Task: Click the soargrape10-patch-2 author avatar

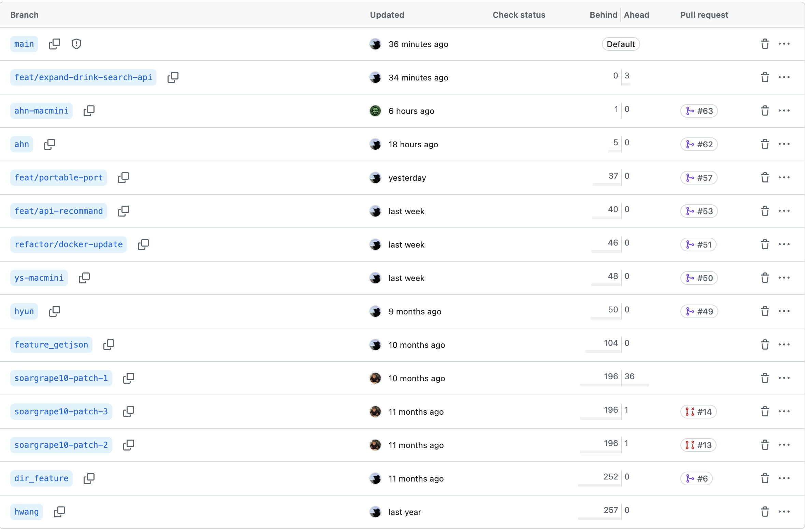Action: pyautogui.click(x=375, y=445)
